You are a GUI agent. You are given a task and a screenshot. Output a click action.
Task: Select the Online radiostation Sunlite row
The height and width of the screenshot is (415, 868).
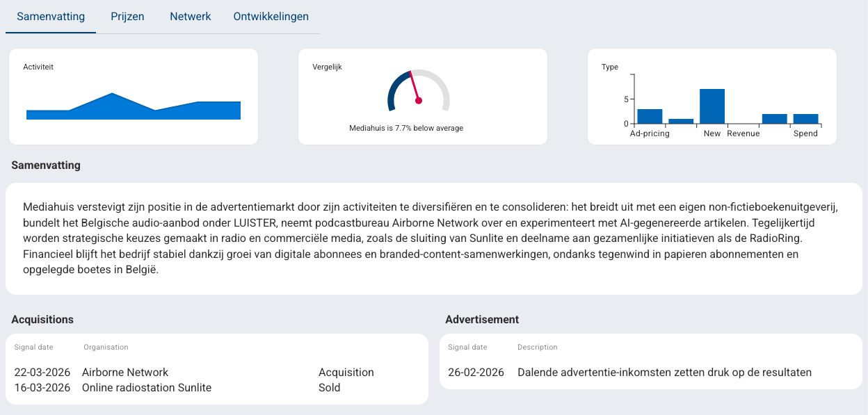coord(217,388)
